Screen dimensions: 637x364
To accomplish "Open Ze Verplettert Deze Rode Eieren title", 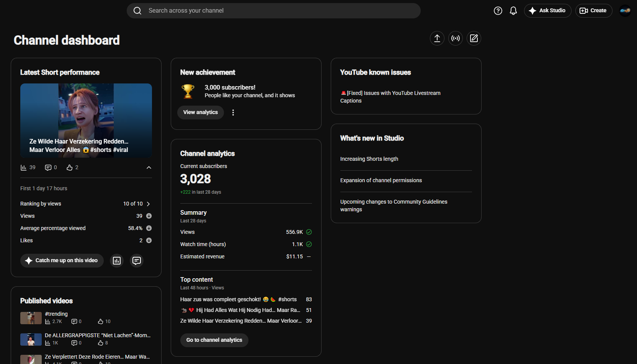I will 97,357.
